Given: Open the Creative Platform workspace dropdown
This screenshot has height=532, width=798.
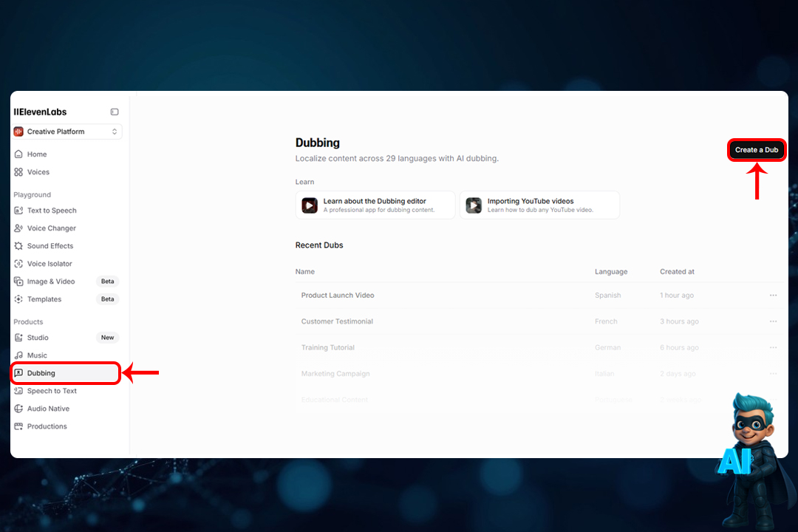Looking at the screenshot, I should (x=66, y=132).
